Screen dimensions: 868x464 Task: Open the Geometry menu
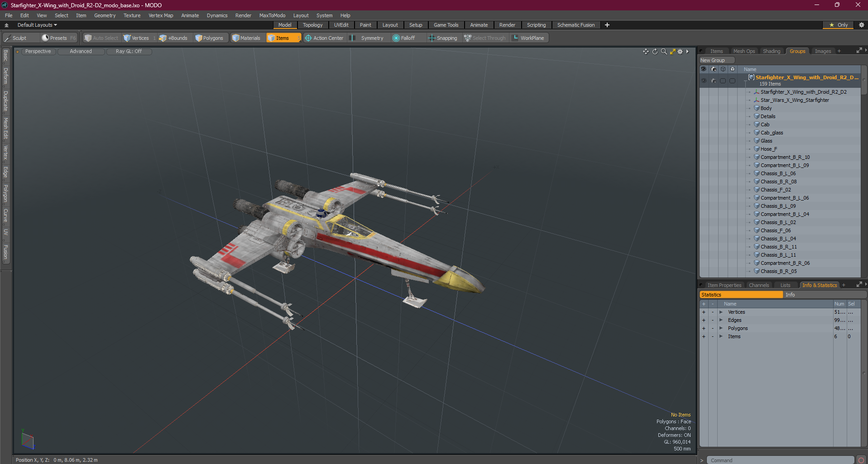coord(105,15)
